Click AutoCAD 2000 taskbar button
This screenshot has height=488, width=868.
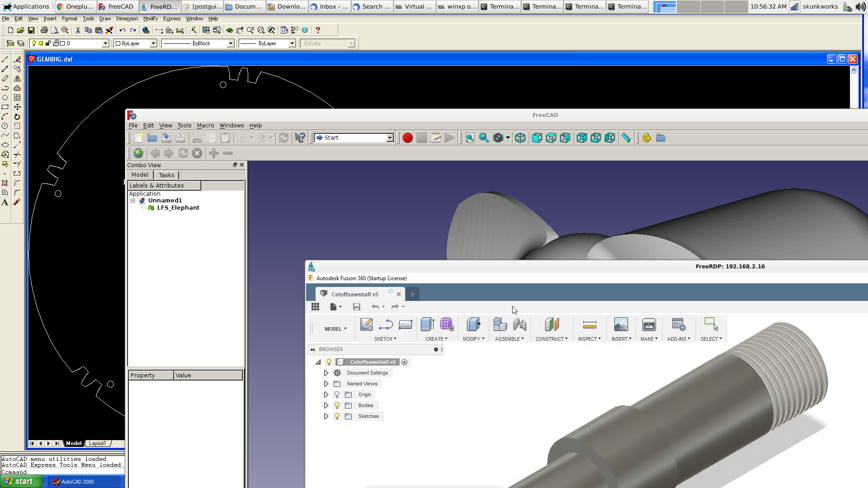click(x=84, y=482)
